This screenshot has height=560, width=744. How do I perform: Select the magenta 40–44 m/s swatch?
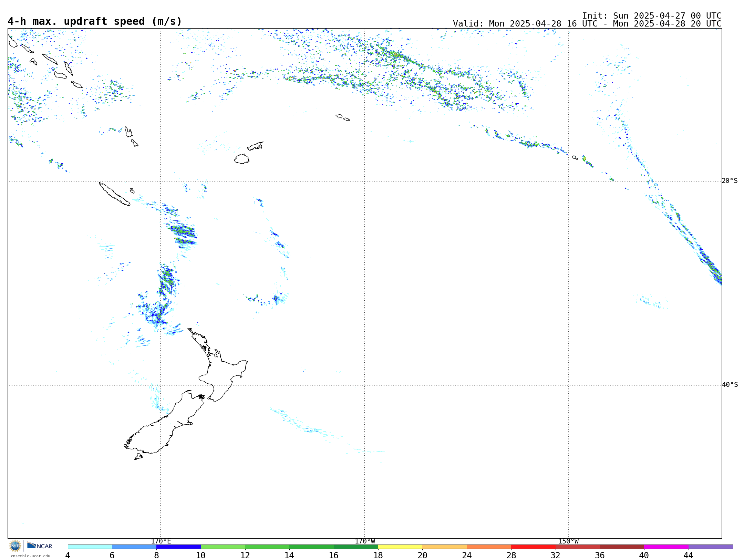pyautogui.click(x=666, y=547)
